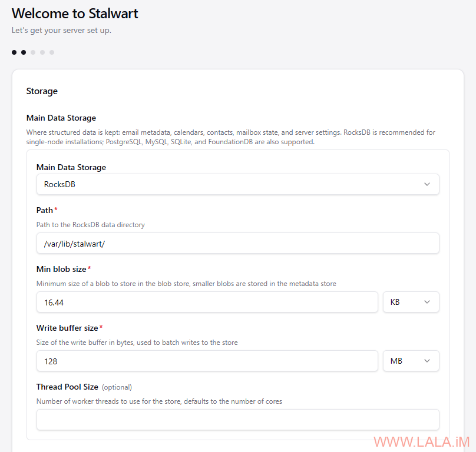Viewport: 476px width, 452px height.
Task: Click chevron arrow beside MB unit
Action: click(427, 361)
